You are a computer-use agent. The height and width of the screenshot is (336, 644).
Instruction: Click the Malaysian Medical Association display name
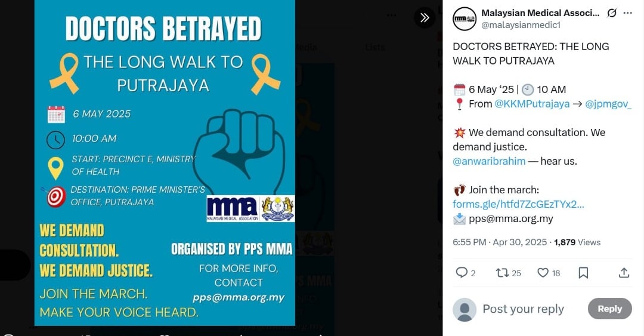pos(540,13)
